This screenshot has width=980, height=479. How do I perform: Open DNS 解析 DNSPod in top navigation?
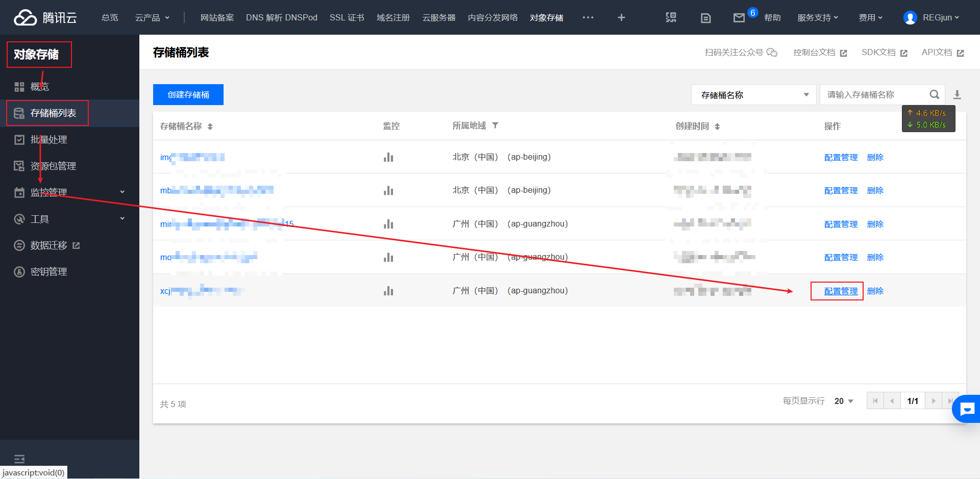coord(281,17)
